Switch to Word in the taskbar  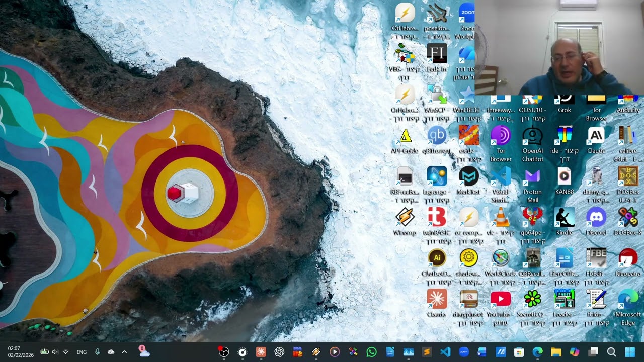[x=482, y=352]
